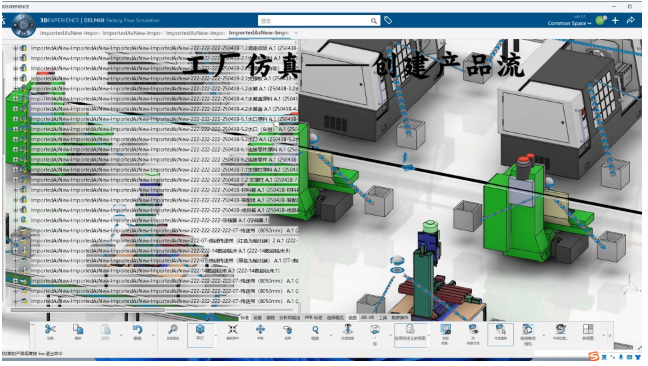
Task: Open the multi-view grid icon
Action: [588, 332]
